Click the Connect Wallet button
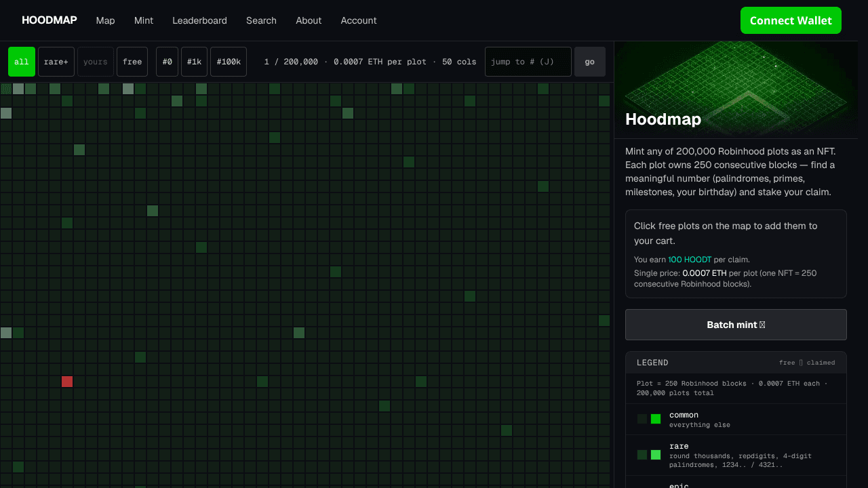Image resolution: width=868 pixels, height=488 pixels. (x=791, y=20)
